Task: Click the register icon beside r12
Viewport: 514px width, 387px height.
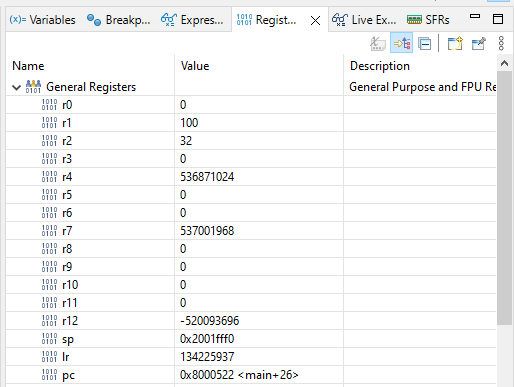Action: [49, 321]
